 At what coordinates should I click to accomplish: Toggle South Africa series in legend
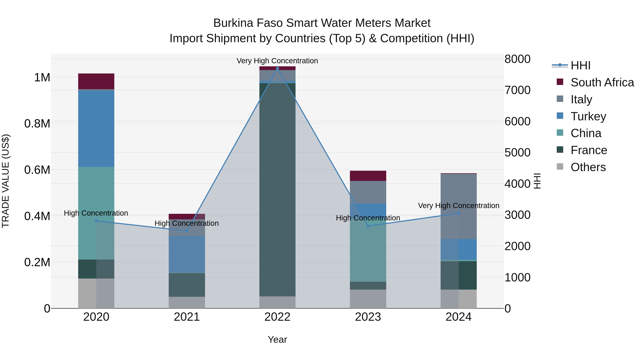tap(596, 82)
